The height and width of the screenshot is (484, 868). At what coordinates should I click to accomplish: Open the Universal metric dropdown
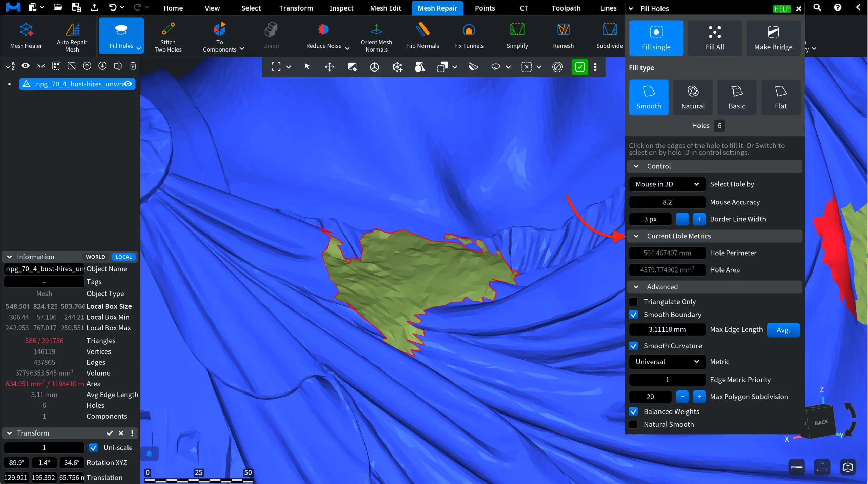(667, 362)
